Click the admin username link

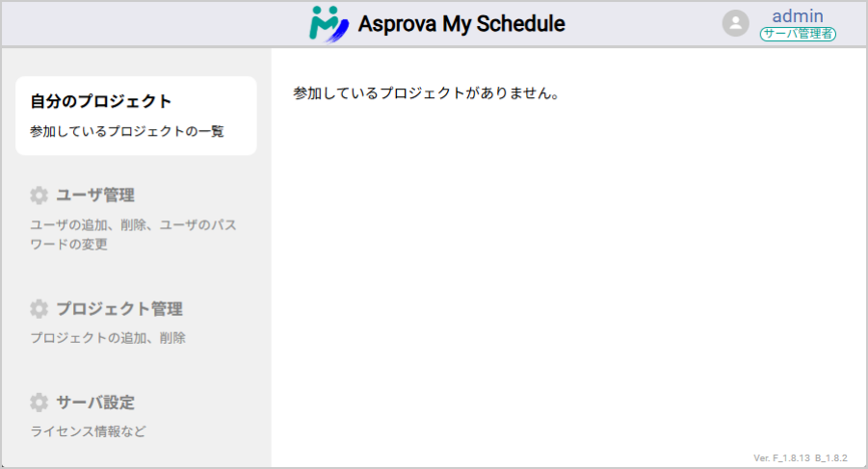click(x=798, y=15)
